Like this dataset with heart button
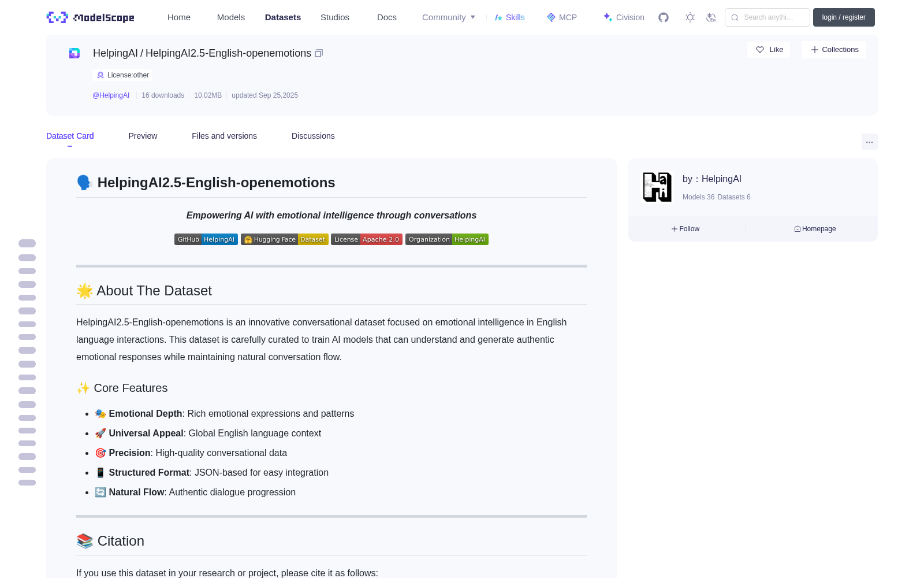The image size is (924, 578). click(769, 50)
